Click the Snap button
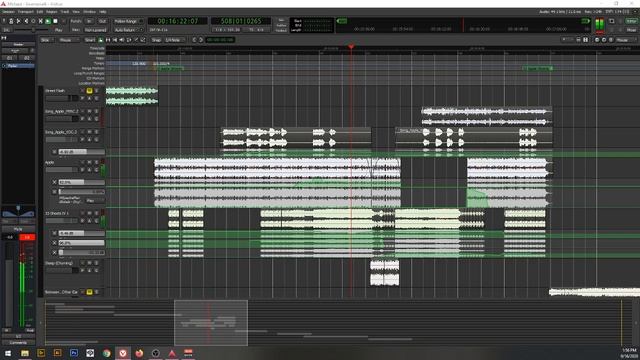640x360 pixels. pos(156,40)
